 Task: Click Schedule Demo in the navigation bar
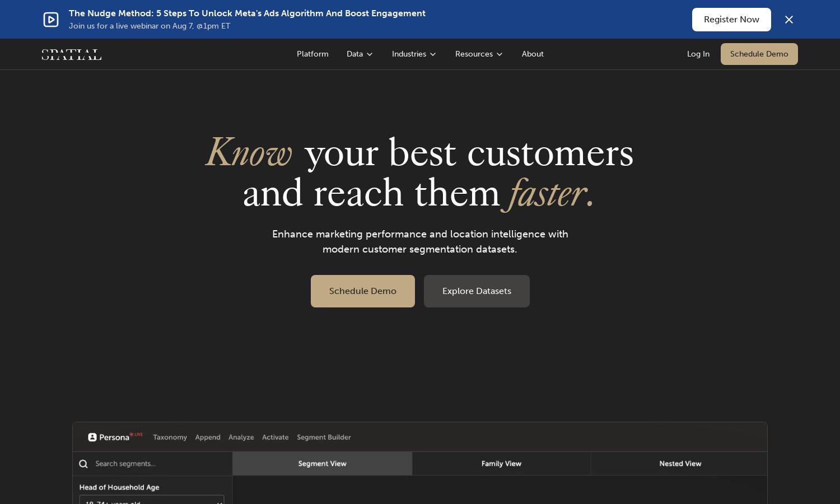point(759,54)
